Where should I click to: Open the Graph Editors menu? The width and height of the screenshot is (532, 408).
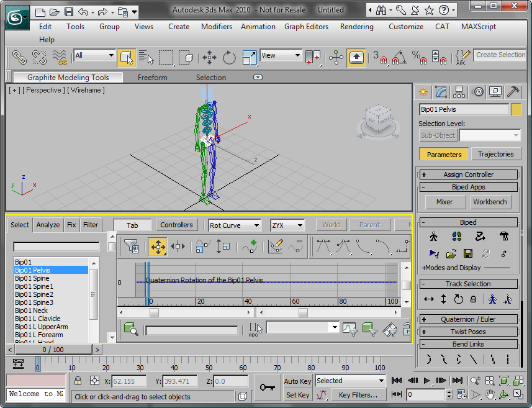(307, 27)
